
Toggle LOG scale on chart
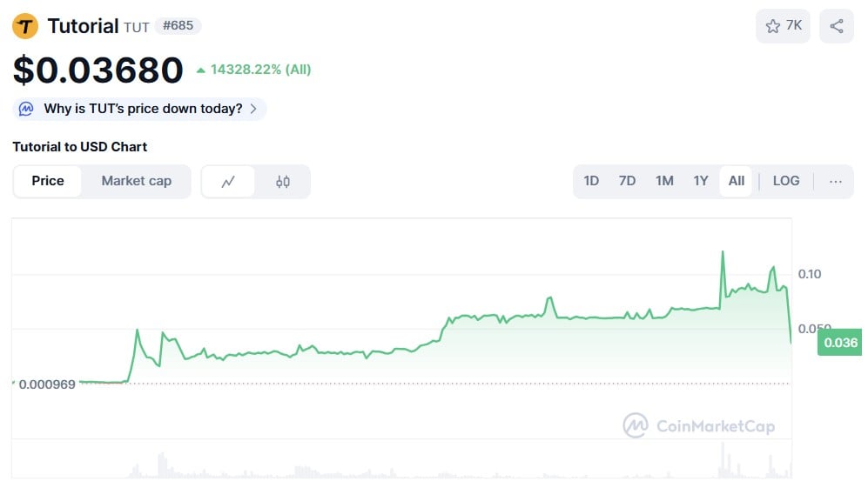(785, 181)
